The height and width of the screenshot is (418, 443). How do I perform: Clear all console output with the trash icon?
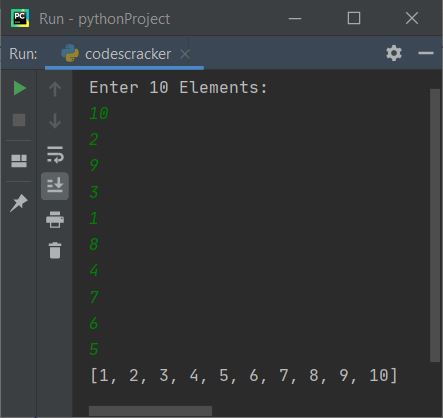55,250
